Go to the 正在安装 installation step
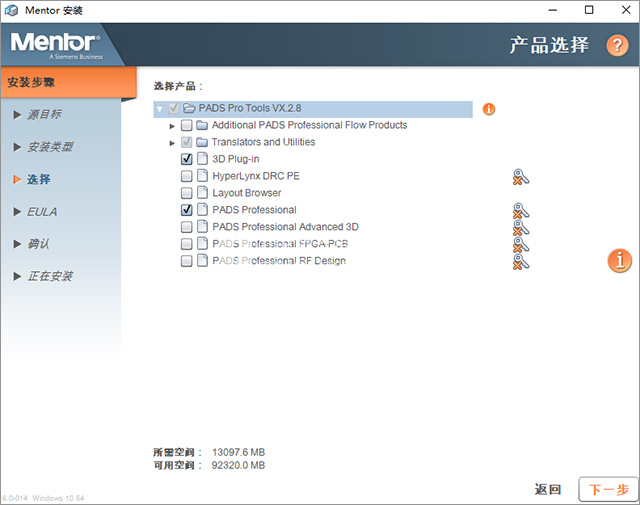 point(50,276)
